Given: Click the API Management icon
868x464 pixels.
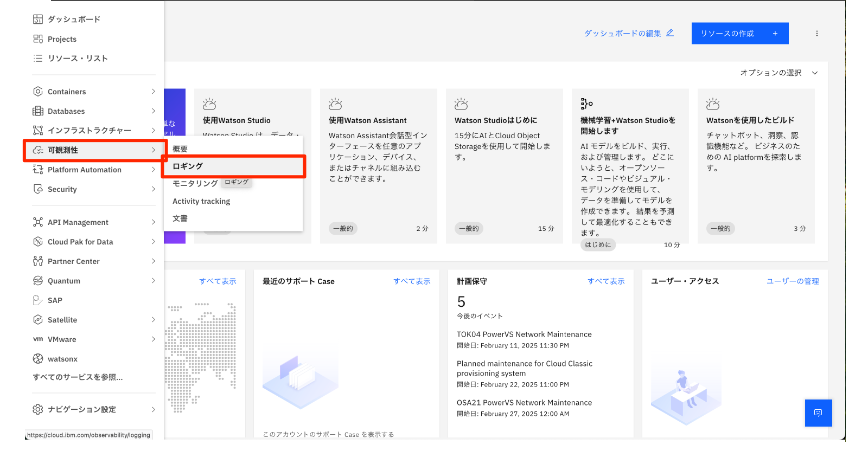Looking at the screenshot, I should (38, 222).
